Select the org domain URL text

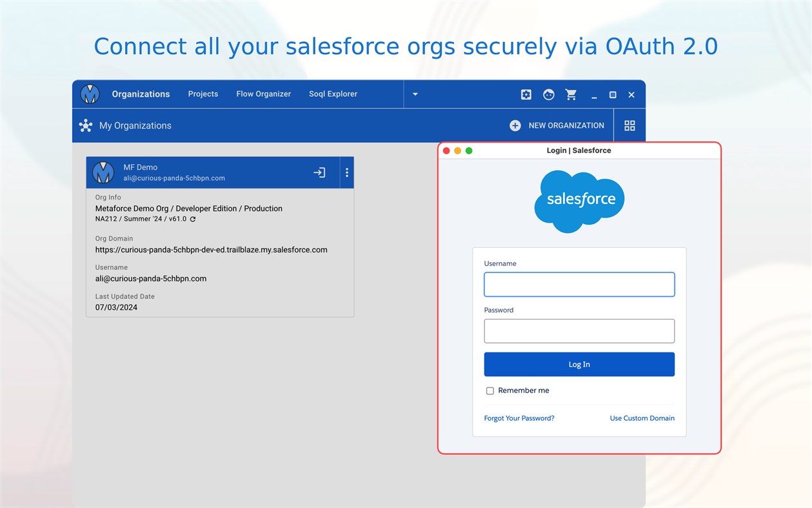pos(212,250)
